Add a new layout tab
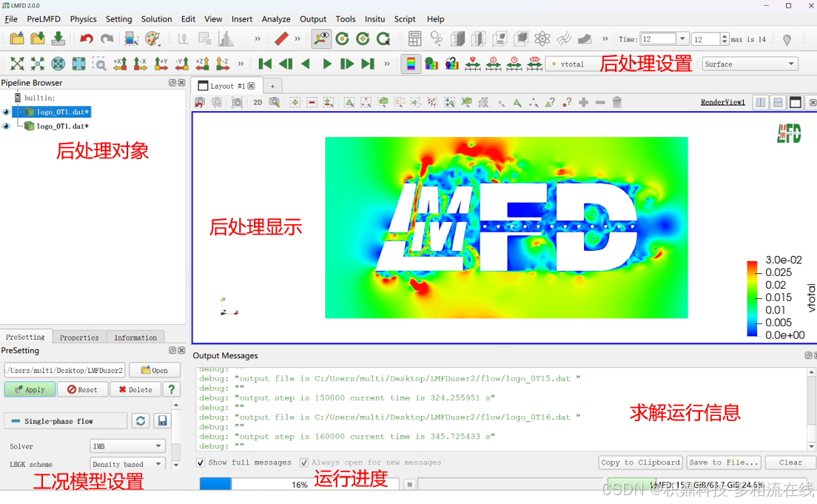Viewport: 817px width, 504px height. [272, 86]
